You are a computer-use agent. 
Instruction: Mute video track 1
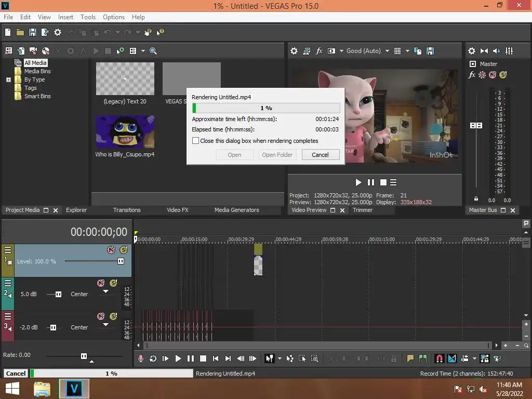pos(111,250)
